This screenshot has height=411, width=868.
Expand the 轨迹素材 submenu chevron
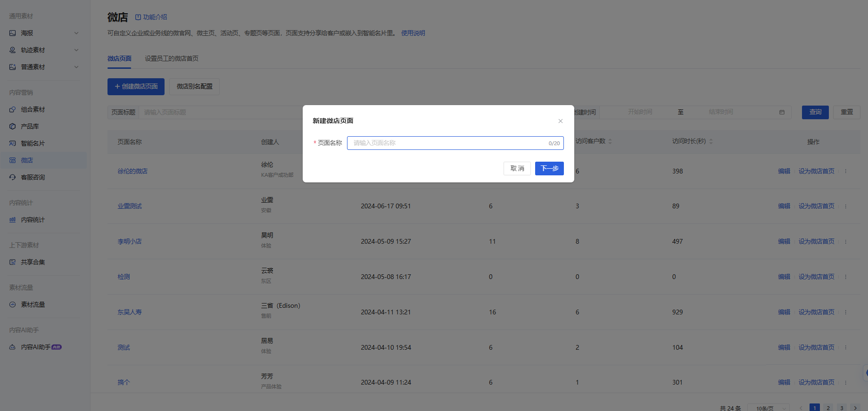point(76,50)
